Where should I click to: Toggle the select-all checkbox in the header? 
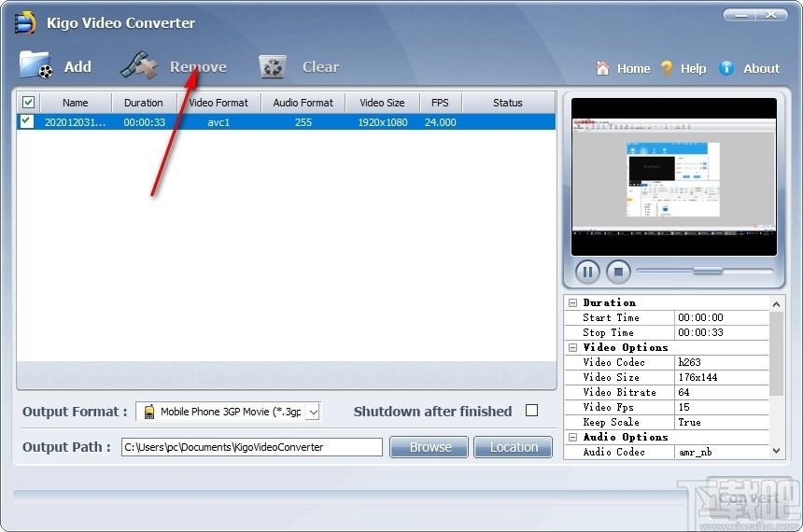[x=28, y=103]
